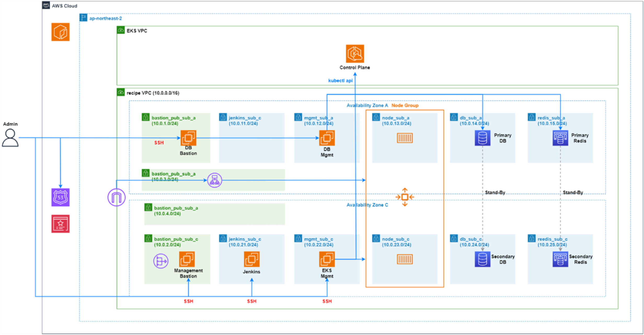Screen dimensions: 644x335
Task: Click the Admin user icon
Action: [10, 138]
